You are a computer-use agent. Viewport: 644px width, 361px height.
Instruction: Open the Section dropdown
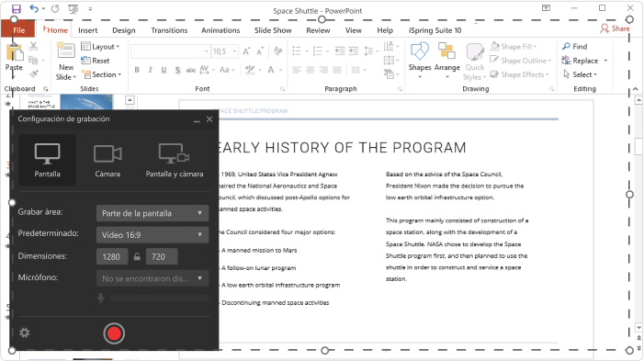pyautogui.click(x=101, y=74)
